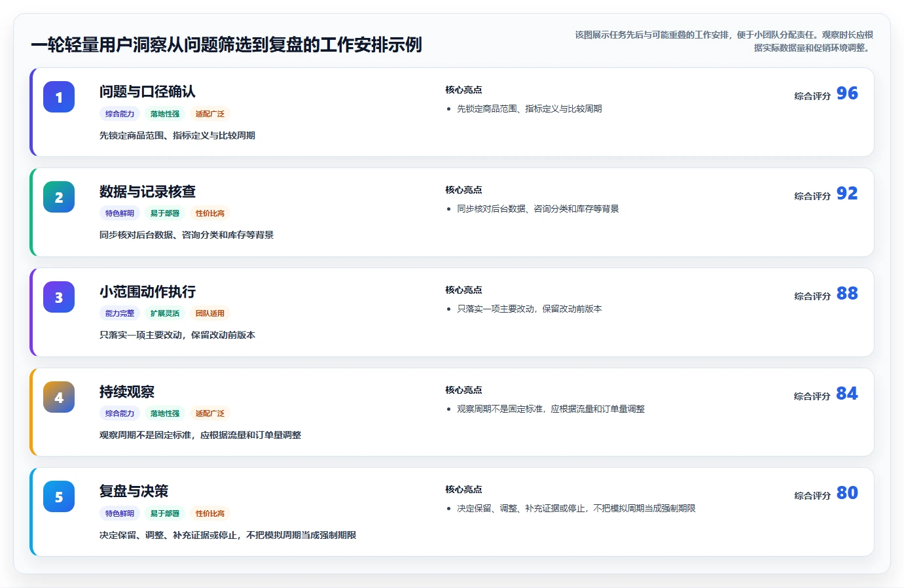Screen dimensions: 904x588
Task: Click the 扩展灵活 tag
Action: pos(165,313)
